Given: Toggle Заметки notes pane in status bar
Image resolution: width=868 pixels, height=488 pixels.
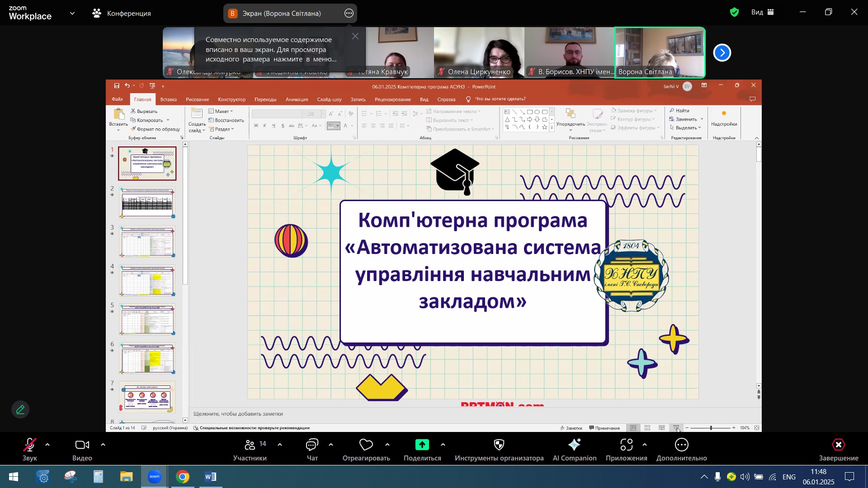Looking at the screenshot, I should 571,428.
